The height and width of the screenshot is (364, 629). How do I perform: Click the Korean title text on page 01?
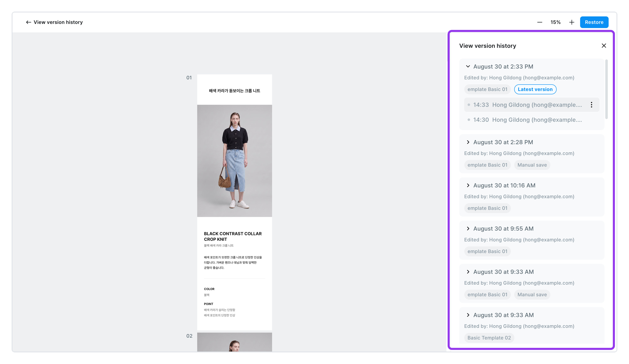pos(234,91)
